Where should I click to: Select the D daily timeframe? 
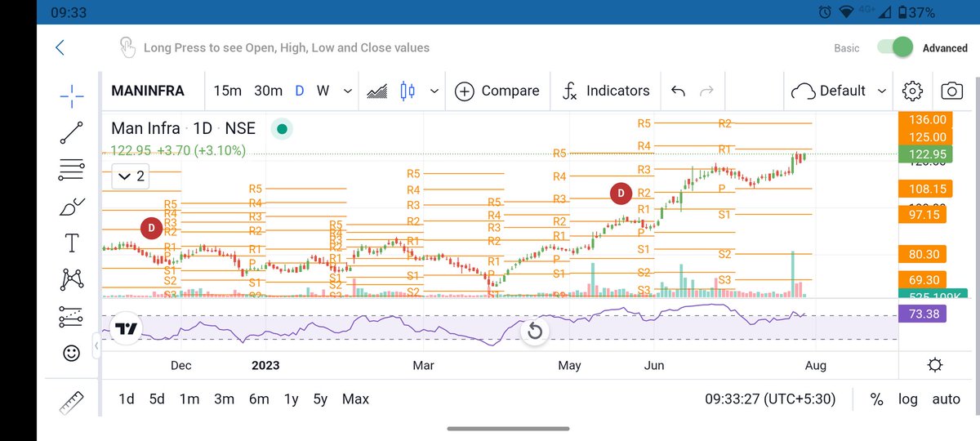(x=299, y=91)
